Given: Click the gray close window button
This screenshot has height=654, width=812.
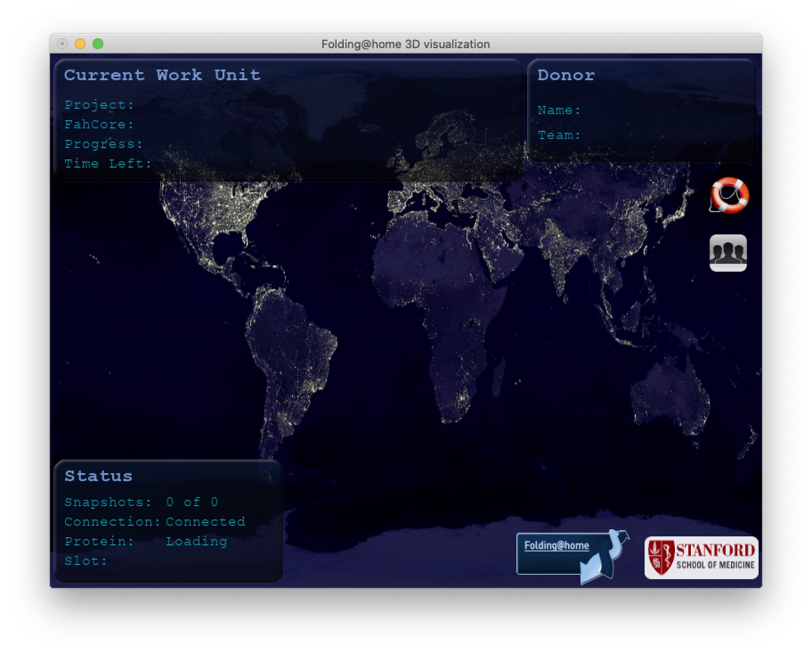Looking at the screenshot, I should pos(62,44).
